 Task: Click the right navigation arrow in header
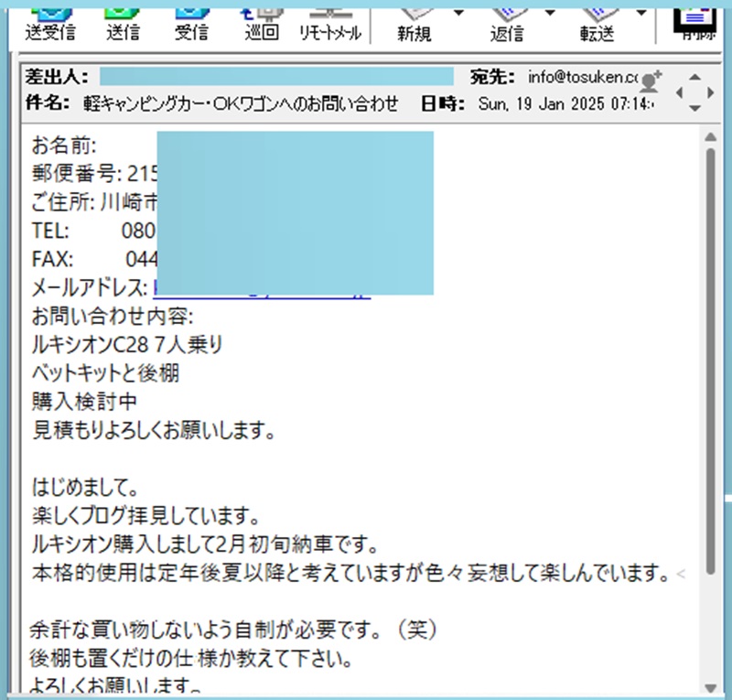710,92
